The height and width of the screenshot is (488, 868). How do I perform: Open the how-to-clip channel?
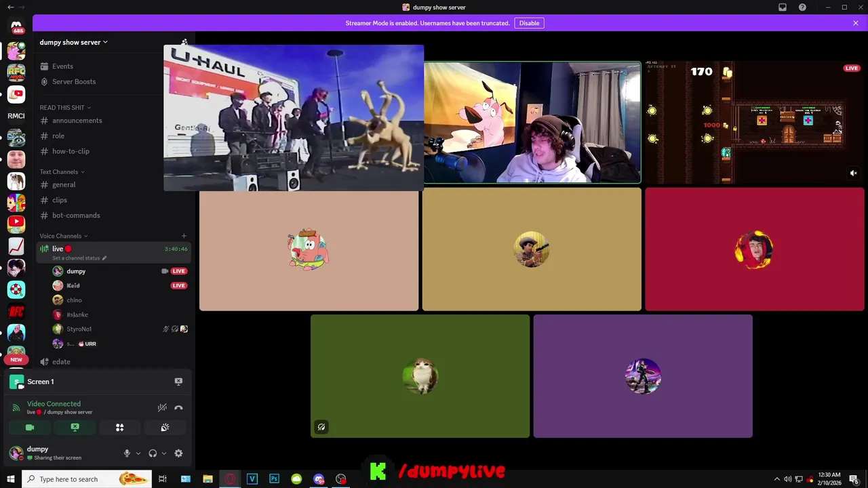pos(71,151)
